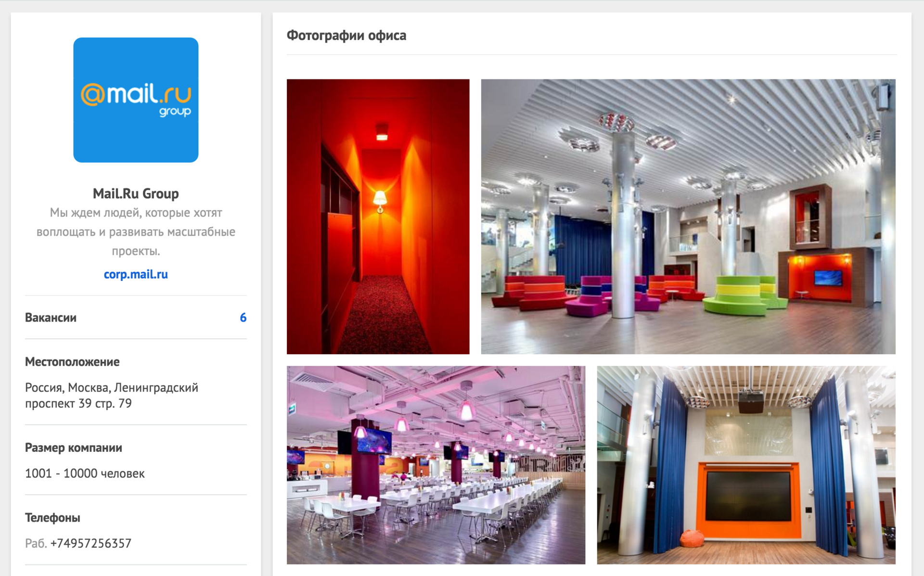Click the company slogan description text

click(136, 232)
